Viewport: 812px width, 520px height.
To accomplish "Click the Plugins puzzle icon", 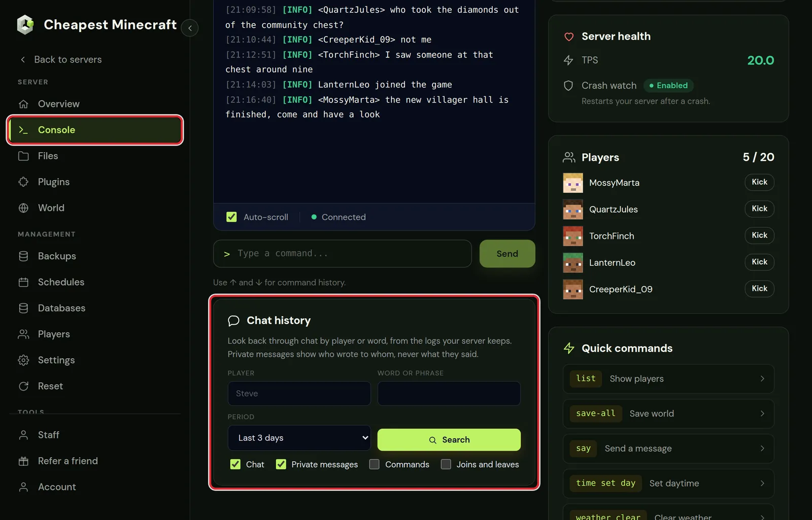I will pyautogui.click(x=23, y=182).
